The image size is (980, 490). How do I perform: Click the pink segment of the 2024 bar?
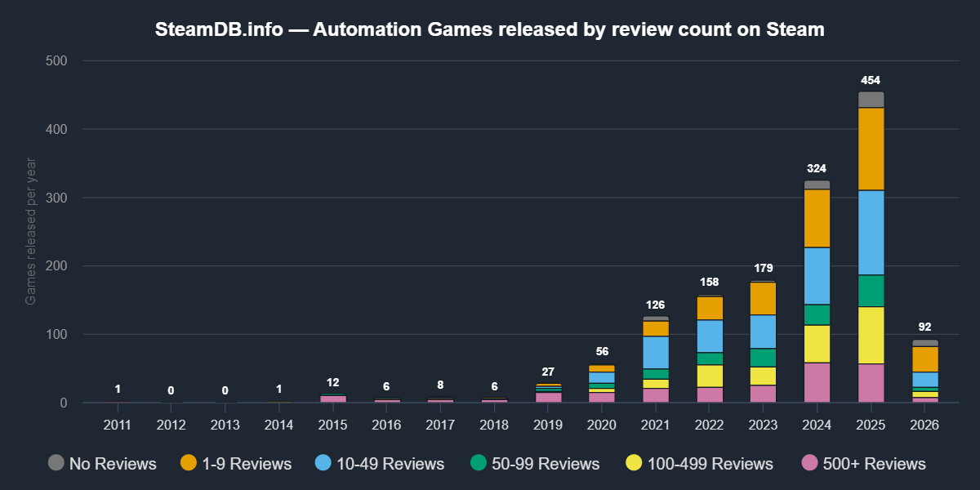817,383
